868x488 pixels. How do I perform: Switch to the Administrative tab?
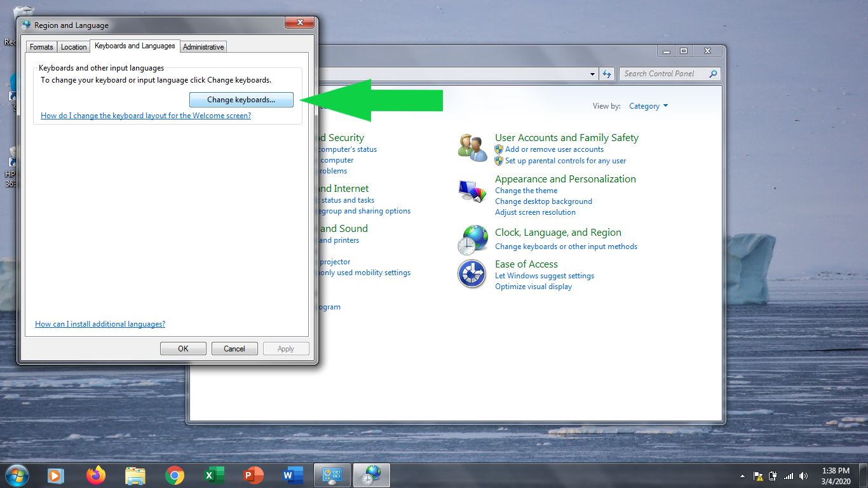pyautogui.click(x=203, y=46)
